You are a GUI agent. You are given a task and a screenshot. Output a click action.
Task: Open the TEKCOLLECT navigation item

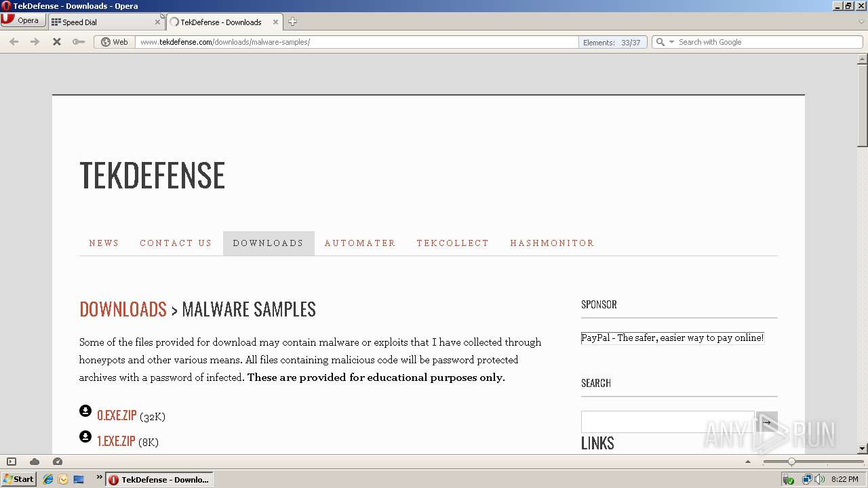452,243
